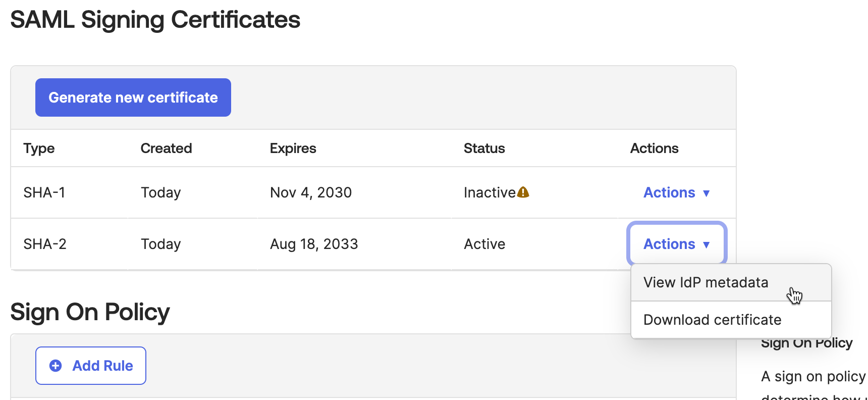Click the Actions column header
868x400 pixels.
(x=654, y=148)
